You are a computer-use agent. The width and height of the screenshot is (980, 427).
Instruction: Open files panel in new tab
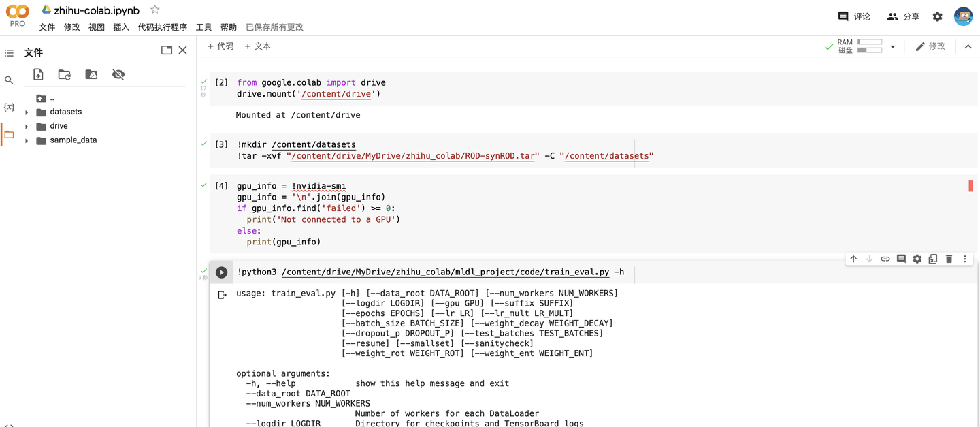point(167,50)
